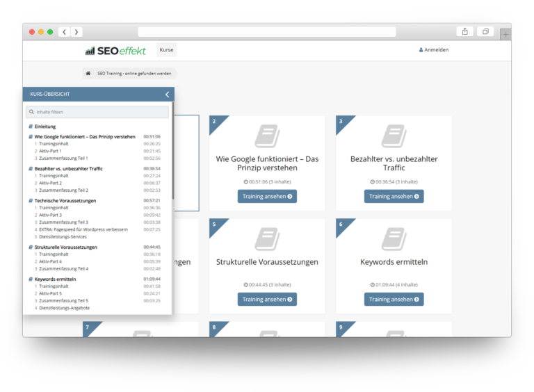Open Zusammenfassung Teil 4 lesson

(x=63, y=269)
